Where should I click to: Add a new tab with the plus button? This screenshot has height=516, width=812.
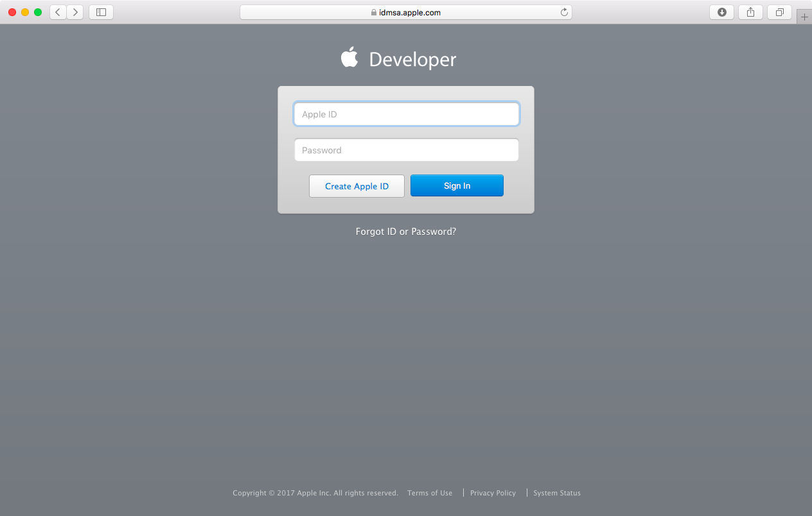tap(804, 17)
